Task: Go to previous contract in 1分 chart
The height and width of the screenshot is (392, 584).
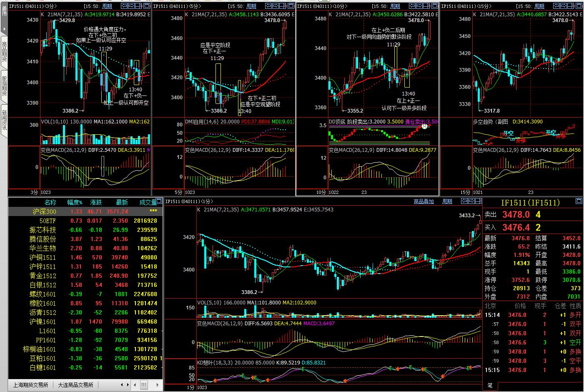Action: (x=464, y=201)
